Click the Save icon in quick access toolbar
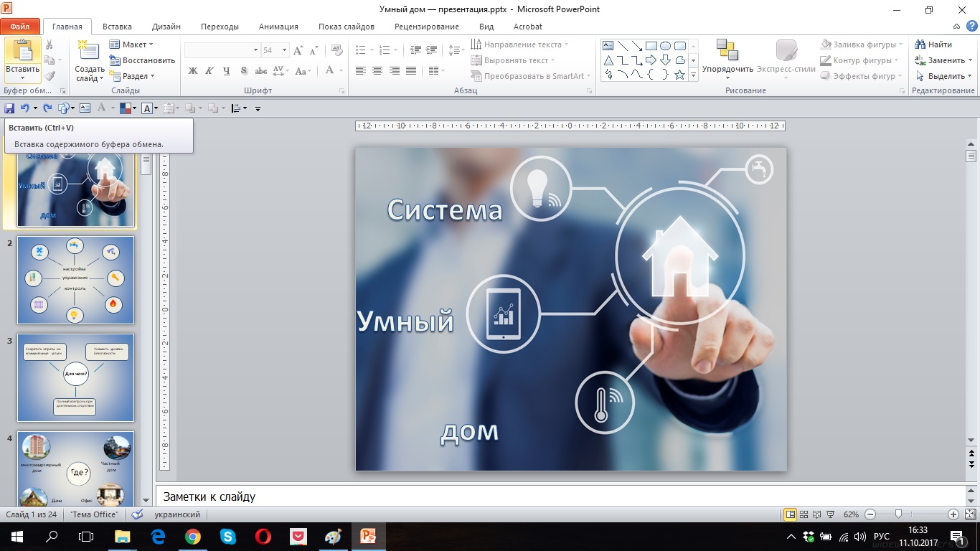The image size is (980, 551). point(10,108)
